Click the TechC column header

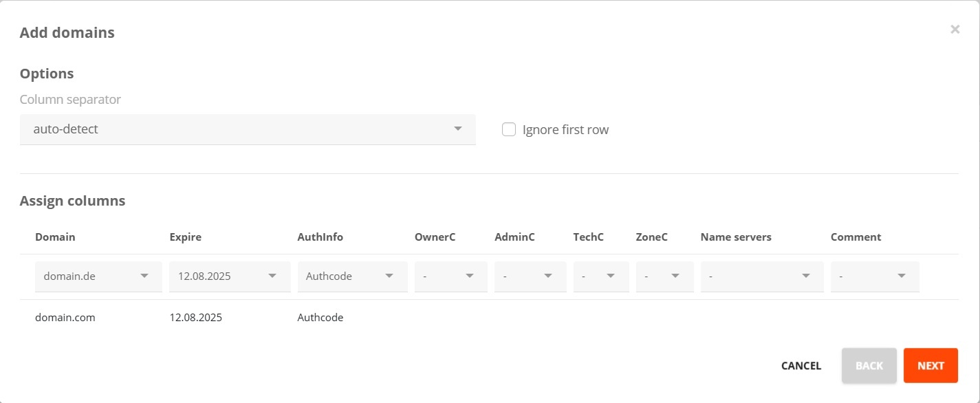click(x=589, y=237)
